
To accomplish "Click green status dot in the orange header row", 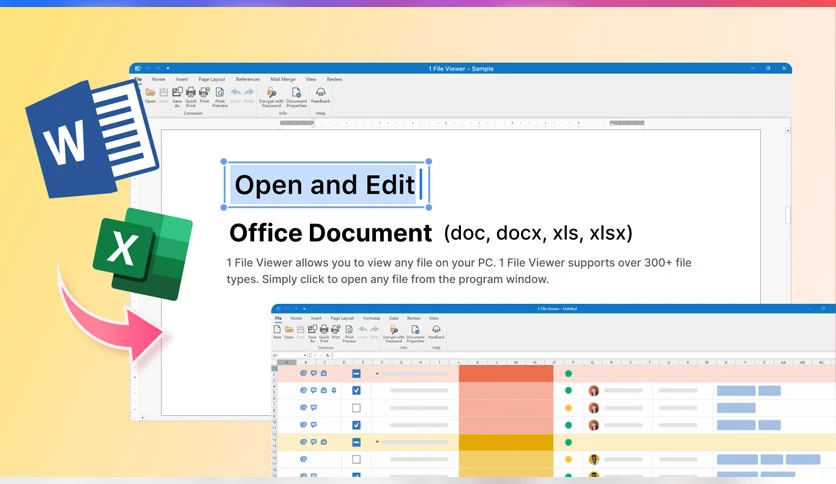I will click(568, 374).
